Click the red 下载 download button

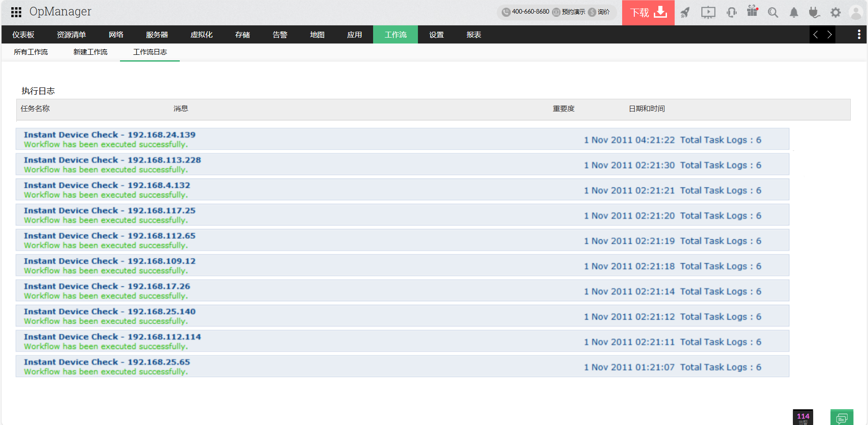coord(648,13)
